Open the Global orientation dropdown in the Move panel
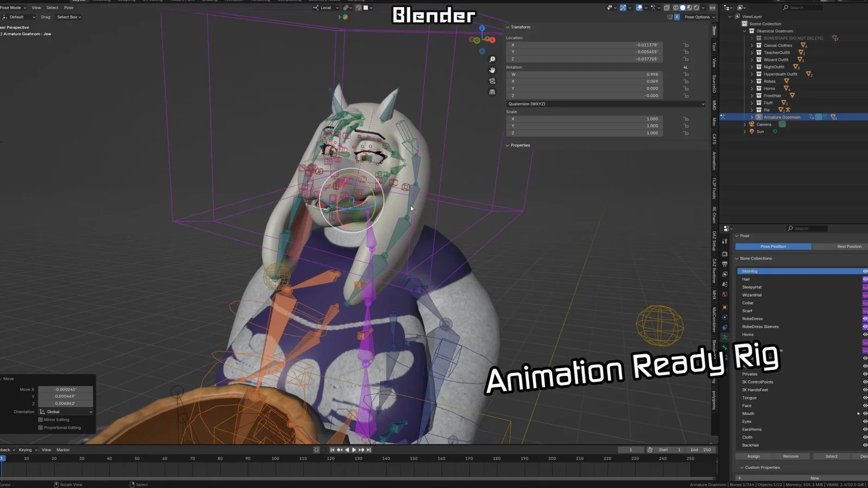This screenshot has height=488, width=868. coord(66,412)
